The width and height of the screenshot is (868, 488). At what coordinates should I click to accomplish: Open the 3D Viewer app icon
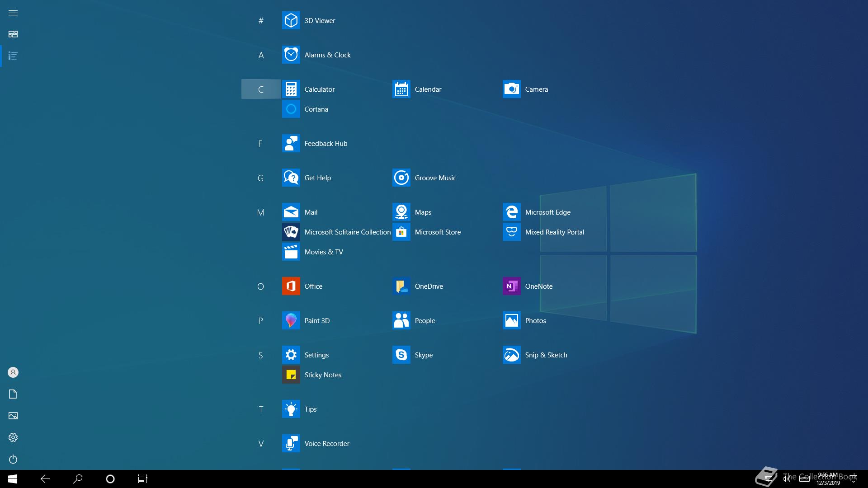click(x=291, y=20)
